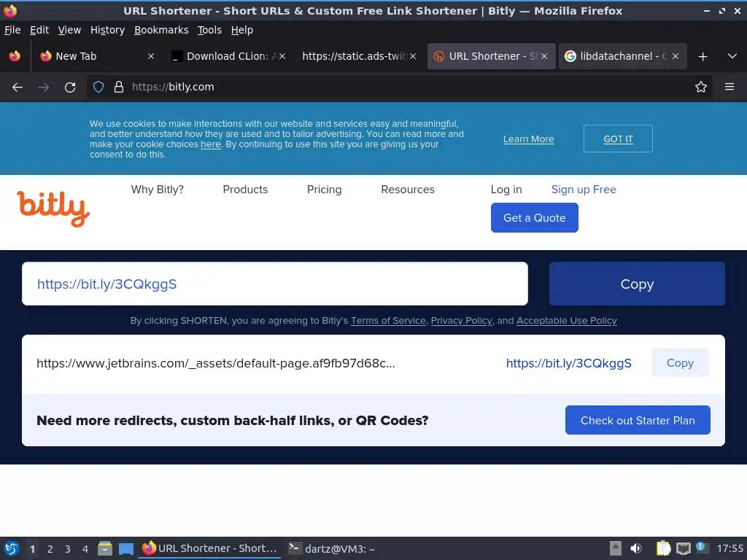This screenshot has width=747, height=560.
Task: Close the Download CLion tab
Action: [x=282, y=56]
